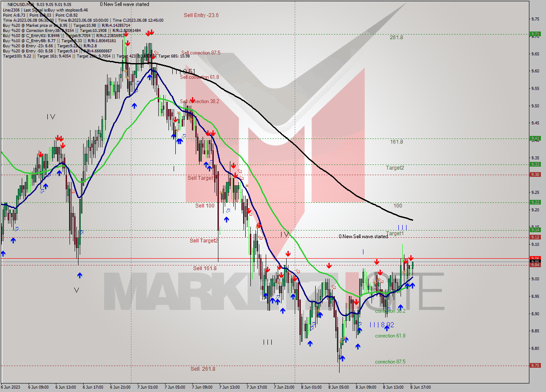
Task: Select the 'Sell 100' level label
Action: 205,206
